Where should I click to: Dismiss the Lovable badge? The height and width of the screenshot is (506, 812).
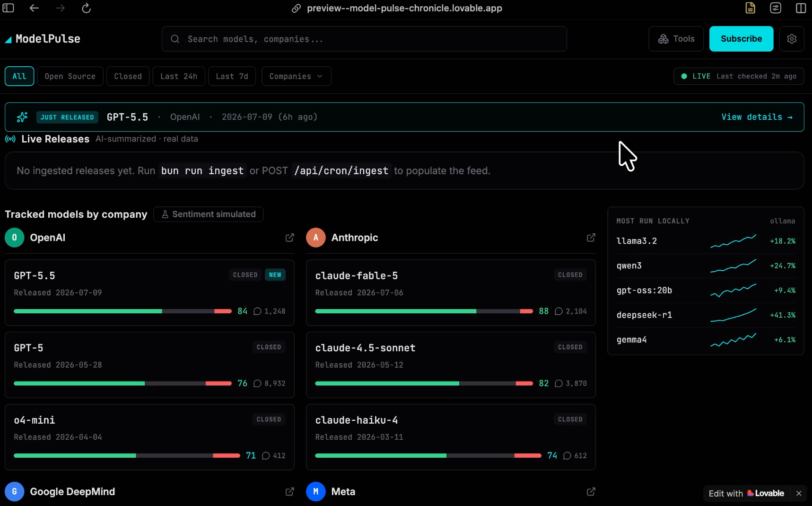tap(799, 493)
